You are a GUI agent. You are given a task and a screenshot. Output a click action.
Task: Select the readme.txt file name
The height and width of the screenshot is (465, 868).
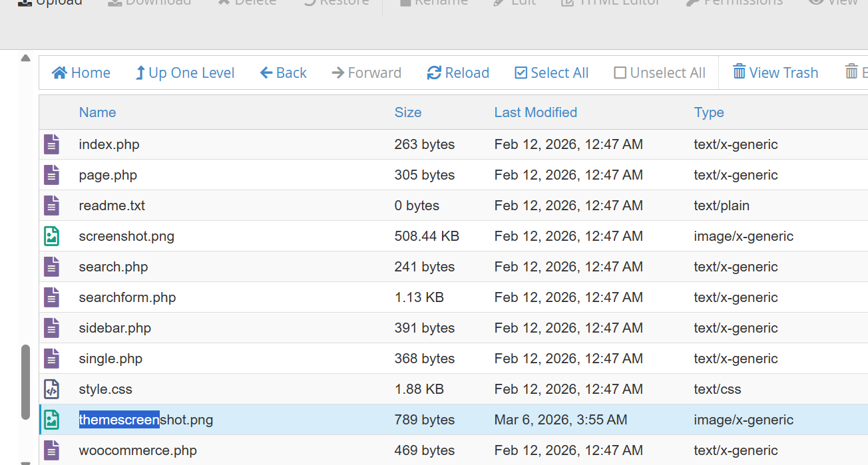[x=112, y=206]
